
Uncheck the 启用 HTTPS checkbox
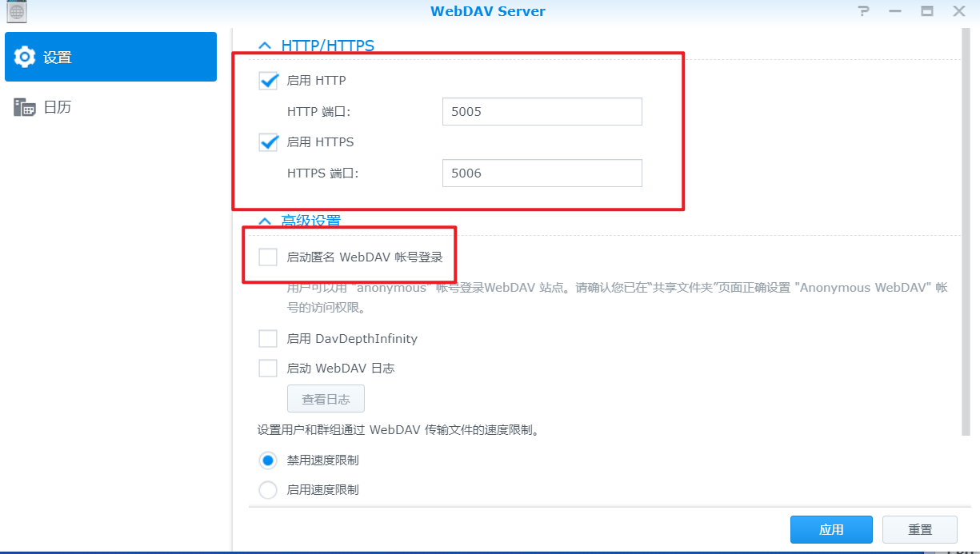tap(268, 141)
